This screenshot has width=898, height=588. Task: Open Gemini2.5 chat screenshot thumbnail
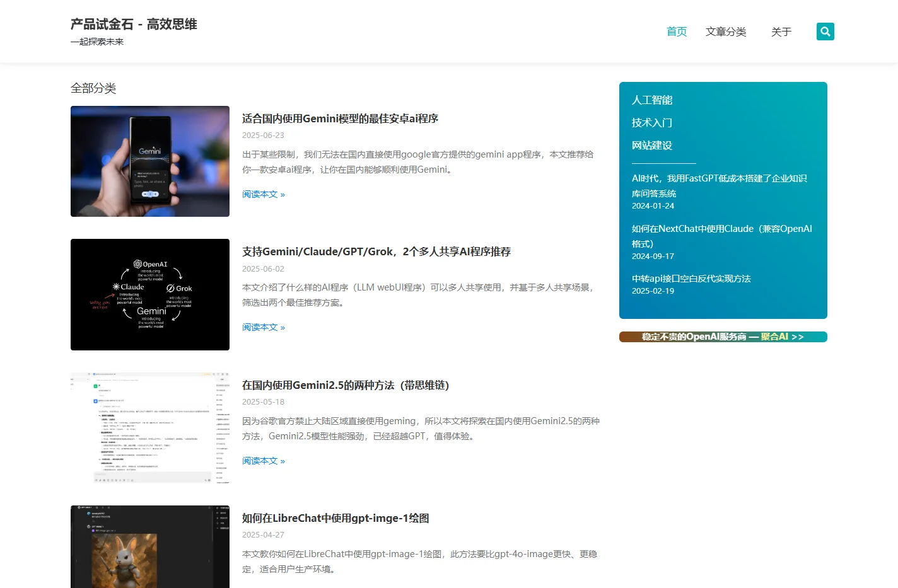[x=150, y=428]
